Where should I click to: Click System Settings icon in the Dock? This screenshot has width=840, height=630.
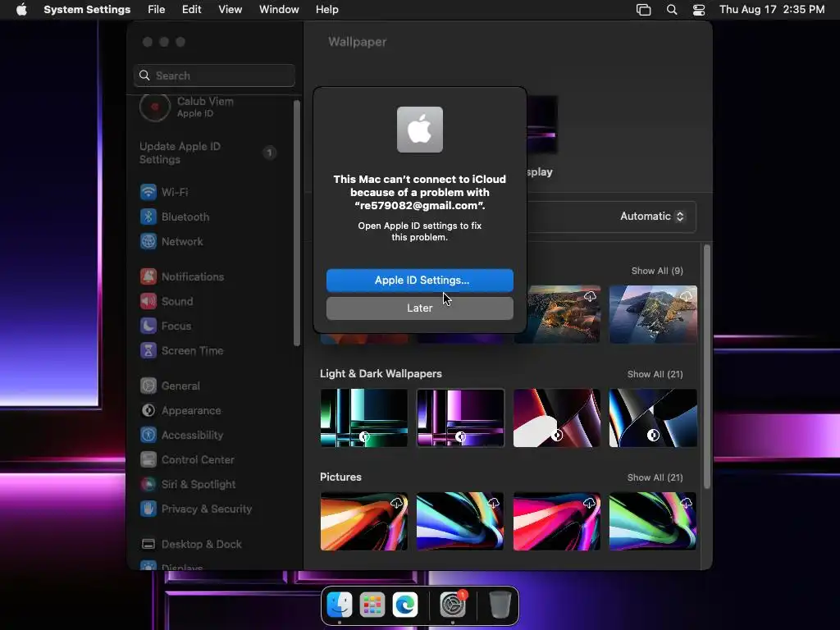point(453,605)
